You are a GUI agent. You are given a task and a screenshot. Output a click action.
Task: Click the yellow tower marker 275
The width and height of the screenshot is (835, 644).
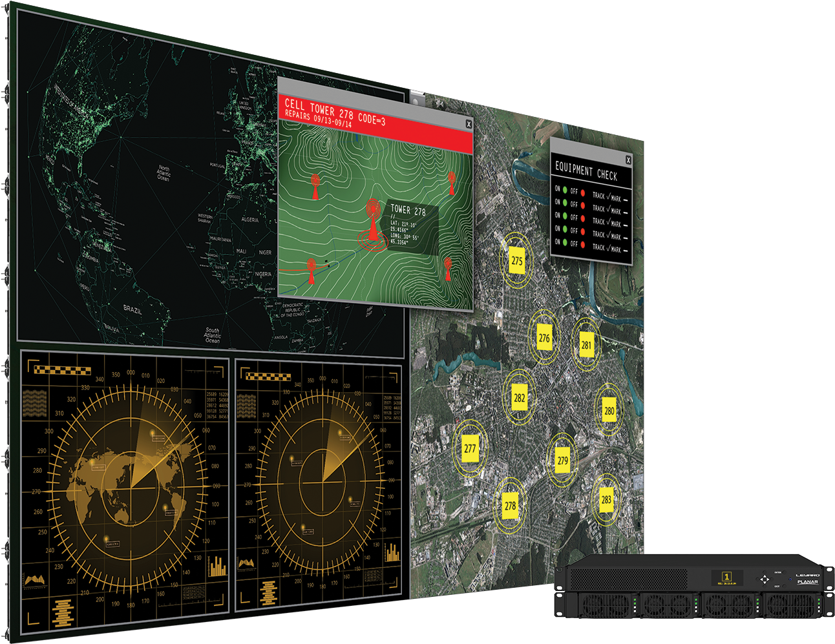[x=516, y=260]
